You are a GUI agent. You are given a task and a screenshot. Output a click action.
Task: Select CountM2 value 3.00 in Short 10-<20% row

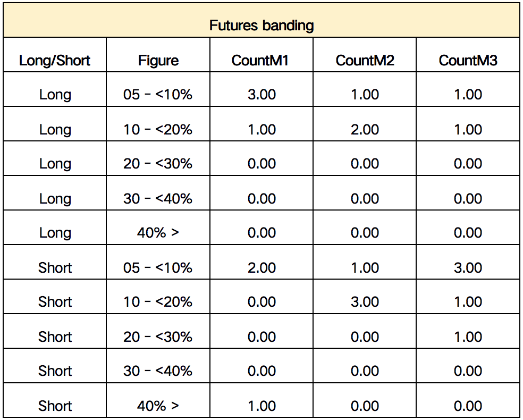click(365, 301)
